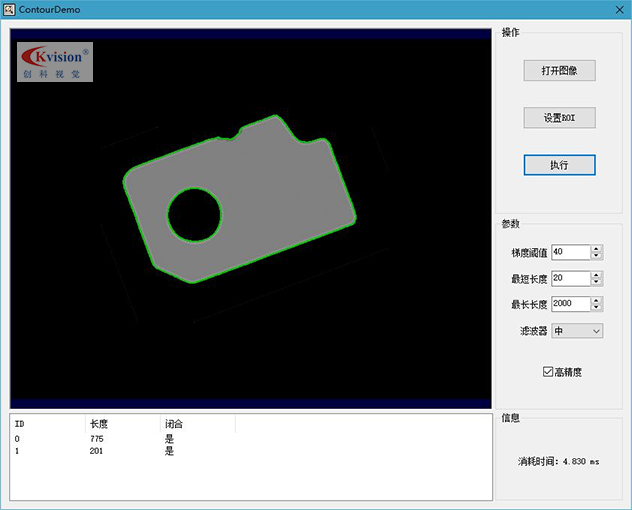Increase 最短长度 using the up spinner

point(597,275)
